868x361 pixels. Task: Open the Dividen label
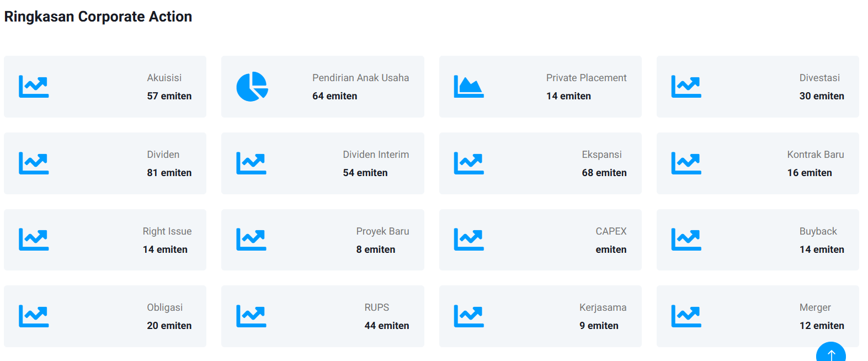[163, 155]
